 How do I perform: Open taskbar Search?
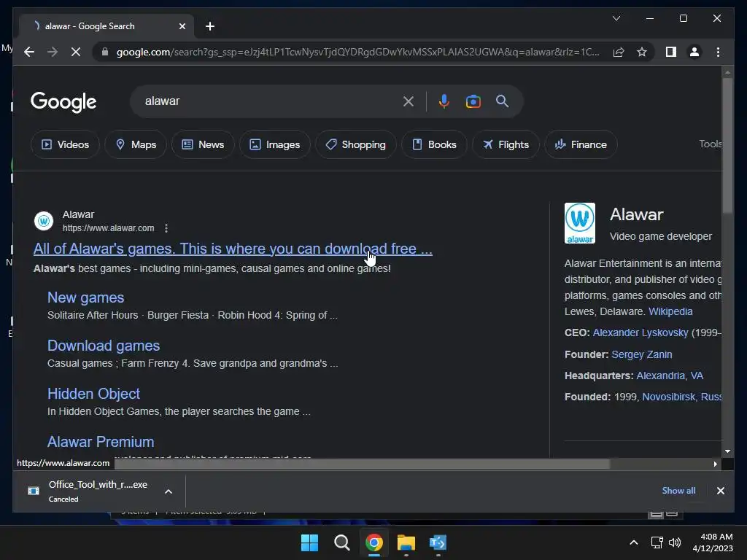(341, 542)
